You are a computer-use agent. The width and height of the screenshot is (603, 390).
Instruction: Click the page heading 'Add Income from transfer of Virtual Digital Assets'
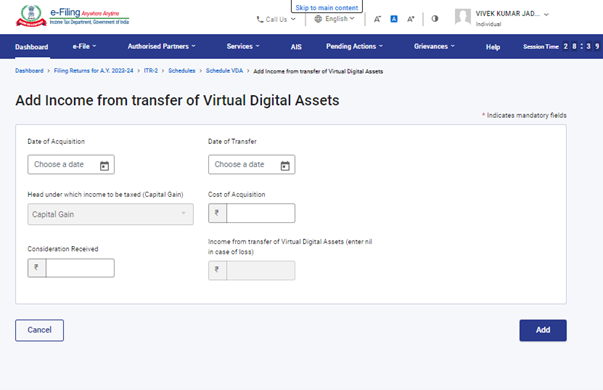click(177, 100)
